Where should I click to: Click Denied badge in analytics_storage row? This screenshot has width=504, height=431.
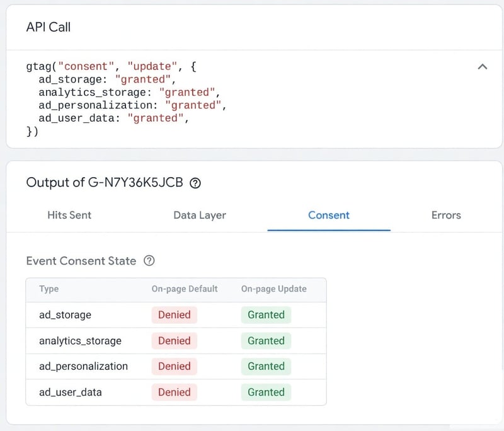(x=175, y=341)
